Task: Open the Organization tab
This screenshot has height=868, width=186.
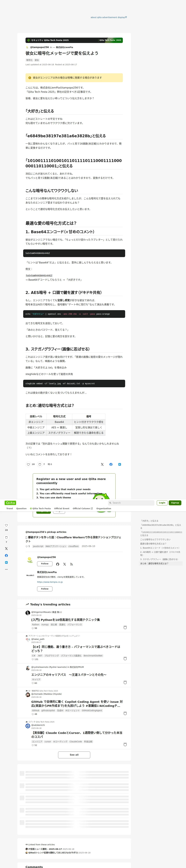Action: click(104, 509)
